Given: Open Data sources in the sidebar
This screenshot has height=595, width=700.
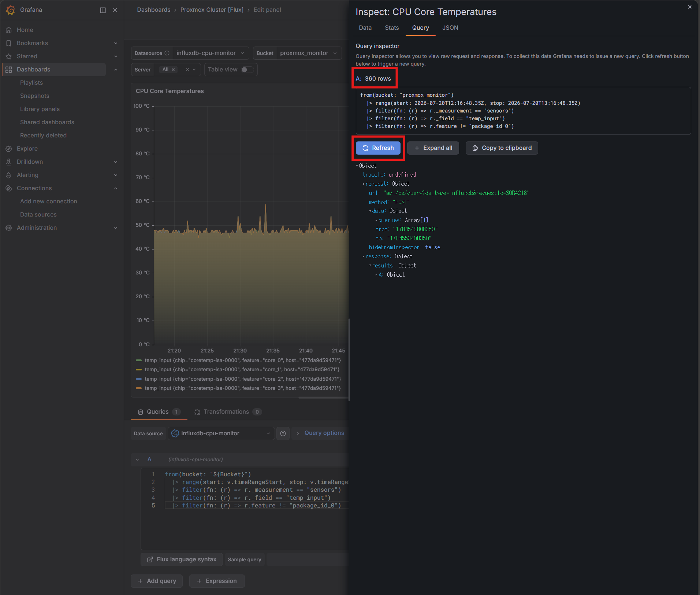Looking at the screenshot, I should pos(38,215).
